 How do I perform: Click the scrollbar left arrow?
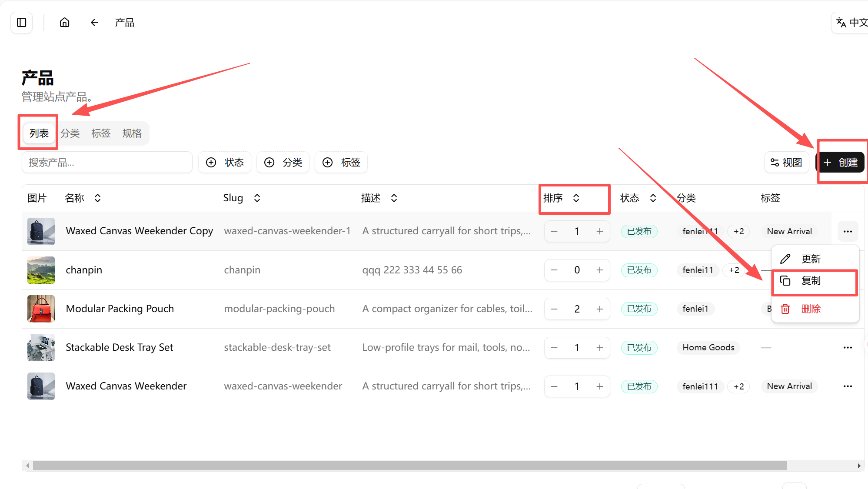(27, 466)
